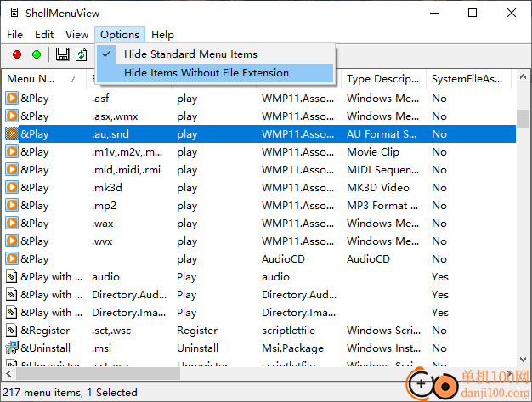Click the green enable-item toolbar icon
This screenshot has height=402, width=532.
(37, 54)
